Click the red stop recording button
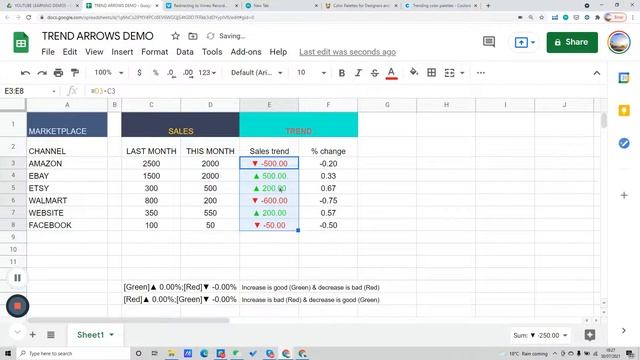The image size is (640, 360). point(18,306)
